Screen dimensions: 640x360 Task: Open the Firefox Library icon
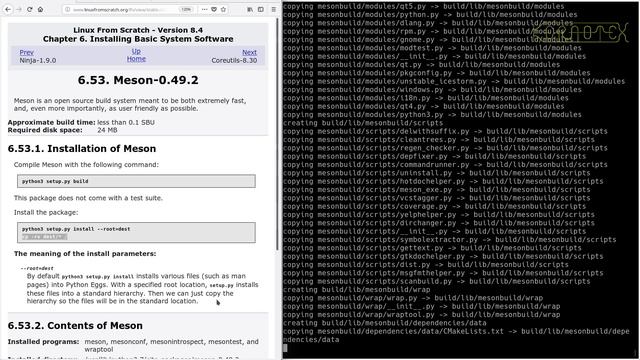tap(250, 9)
